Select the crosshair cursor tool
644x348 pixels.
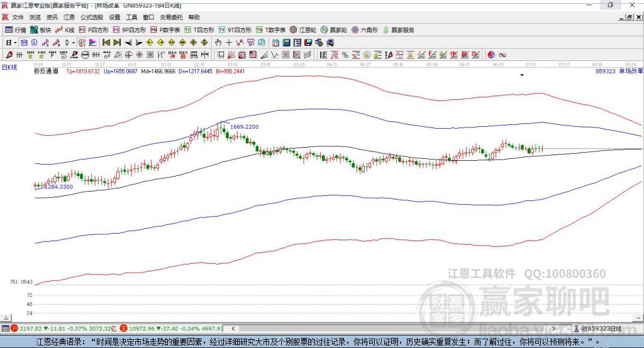pyautogui.click(x=229, y=43)
